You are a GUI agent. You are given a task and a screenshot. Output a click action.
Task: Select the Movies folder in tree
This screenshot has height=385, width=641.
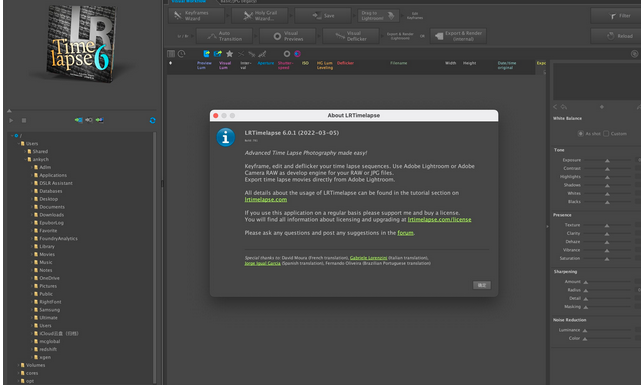[47, 254]
